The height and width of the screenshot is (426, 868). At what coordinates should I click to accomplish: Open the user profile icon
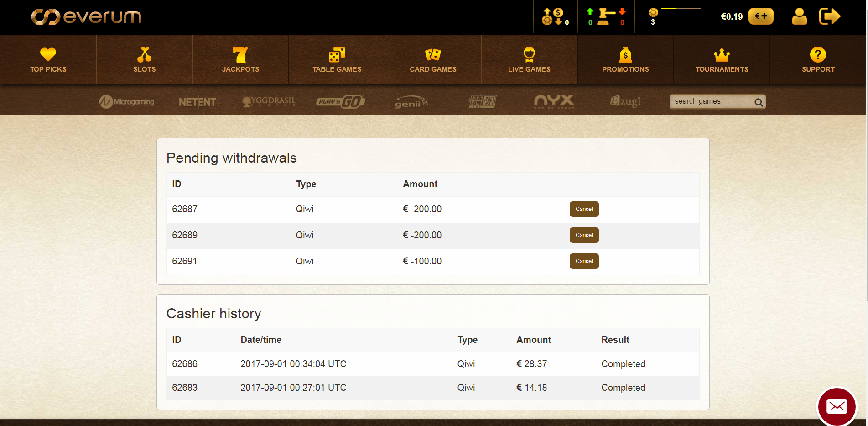799,16
